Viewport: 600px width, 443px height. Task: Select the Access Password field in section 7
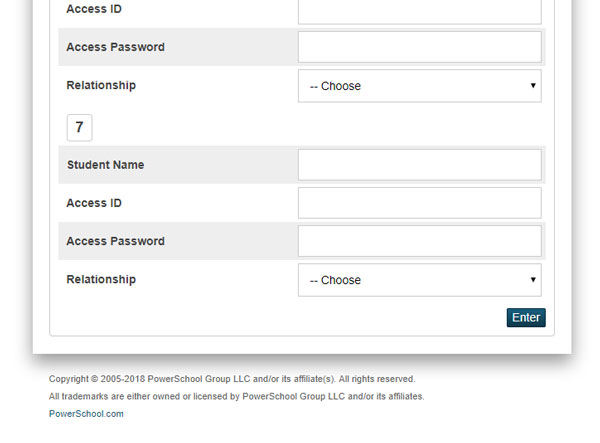click(x=419, y=241)
